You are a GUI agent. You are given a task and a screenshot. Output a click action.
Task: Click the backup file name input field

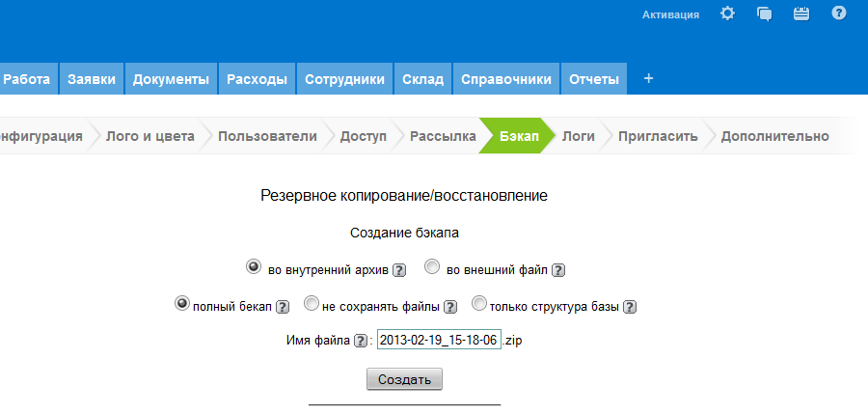(x=439, y=341)
